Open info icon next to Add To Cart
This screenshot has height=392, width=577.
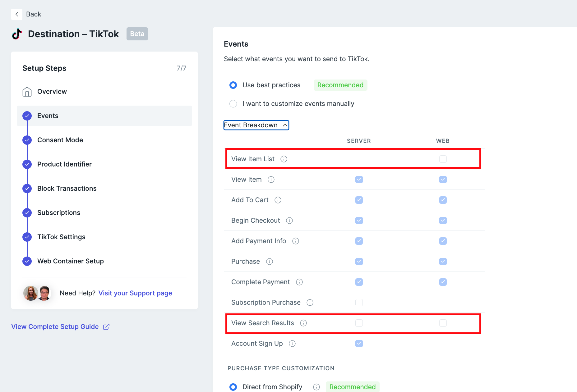pos(278,200)
